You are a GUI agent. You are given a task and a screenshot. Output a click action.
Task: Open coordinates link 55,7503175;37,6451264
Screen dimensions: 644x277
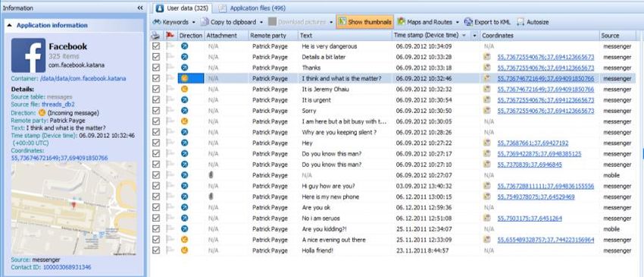pos(530,218)
